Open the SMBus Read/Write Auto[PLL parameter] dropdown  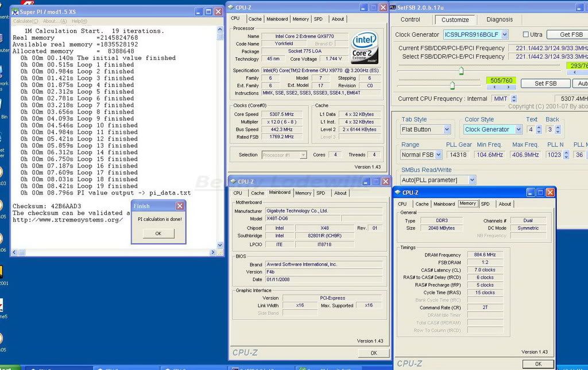pos(472,180)
